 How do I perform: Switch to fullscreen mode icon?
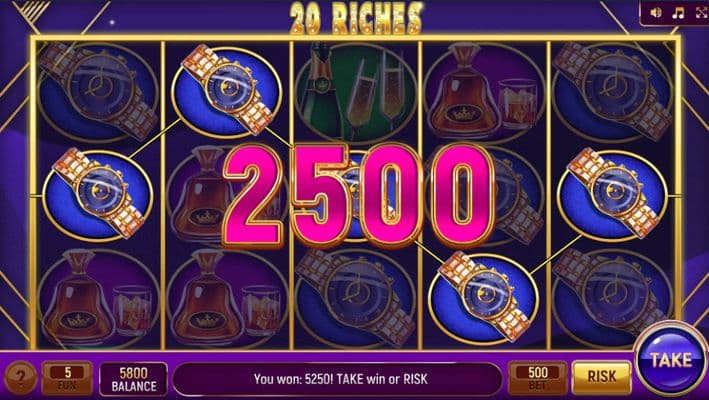(x=700, y=13)
